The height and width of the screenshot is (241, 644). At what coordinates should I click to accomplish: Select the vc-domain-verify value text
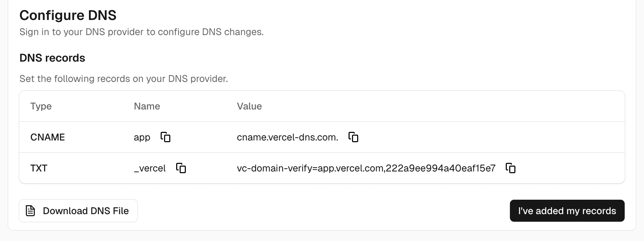tap(366, 168)
